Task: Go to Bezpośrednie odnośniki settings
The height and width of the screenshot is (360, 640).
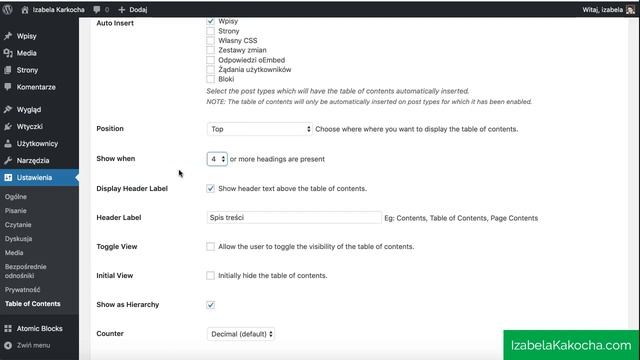Action: tap(26, 271)
